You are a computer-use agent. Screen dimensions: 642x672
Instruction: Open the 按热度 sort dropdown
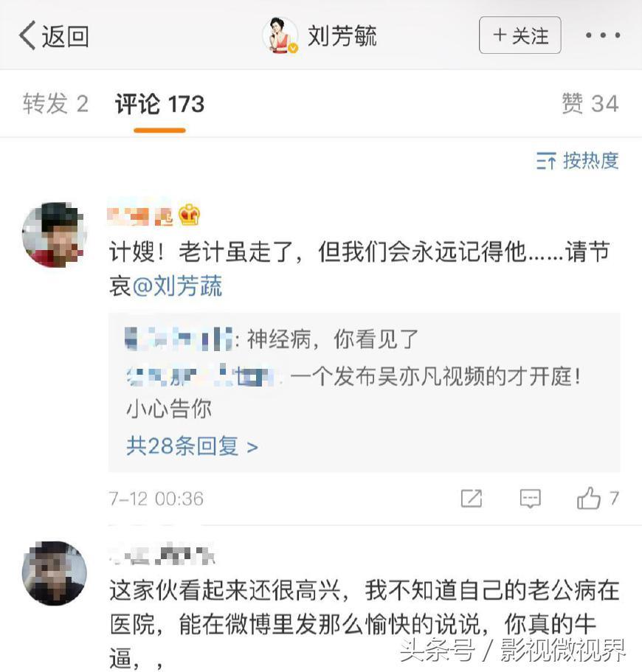pyautogui.click(x=590, y=161)
